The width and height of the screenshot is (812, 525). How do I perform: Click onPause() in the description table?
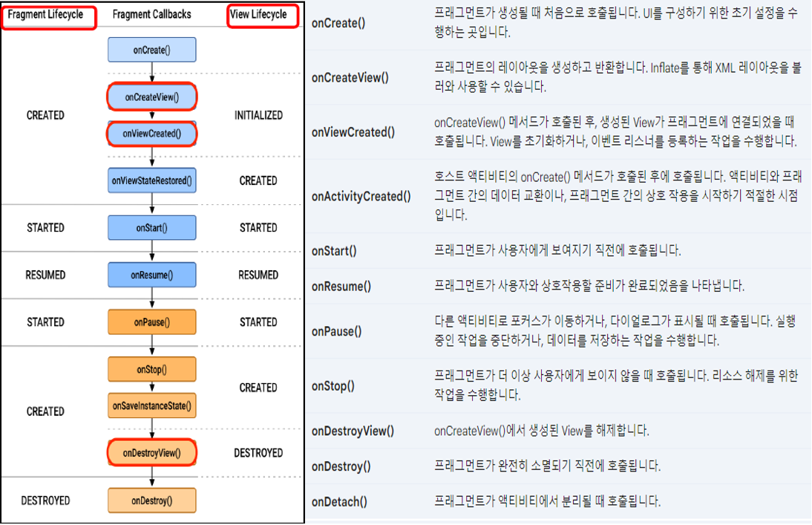pyautogui.click(x=337, y=331)
